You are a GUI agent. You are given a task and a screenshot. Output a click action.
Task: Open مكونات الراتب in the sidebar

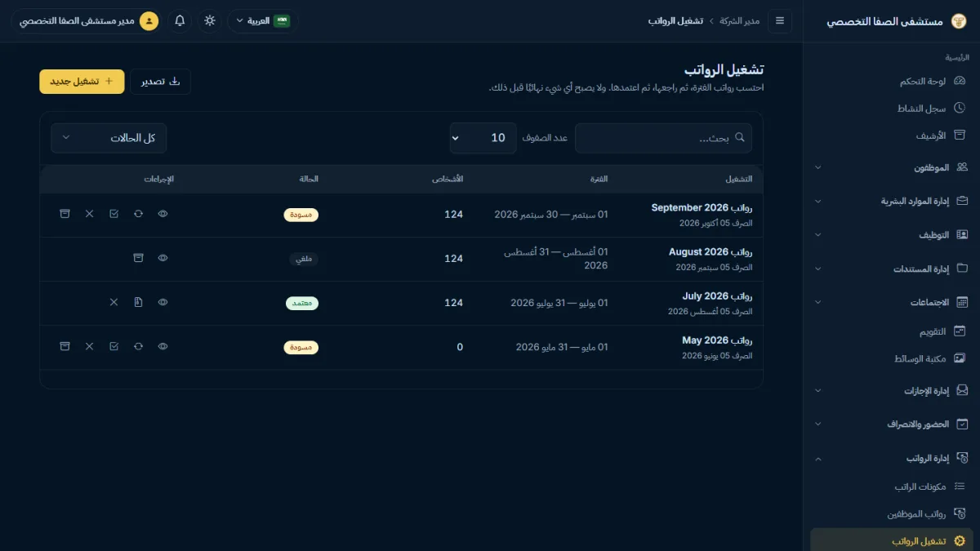point(892,487)
